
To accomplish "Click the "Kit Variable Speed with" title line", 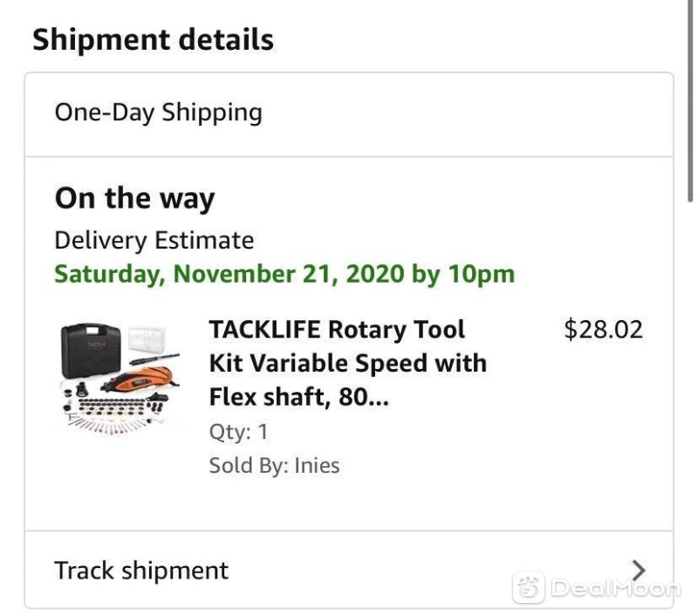I will point(347,363).
